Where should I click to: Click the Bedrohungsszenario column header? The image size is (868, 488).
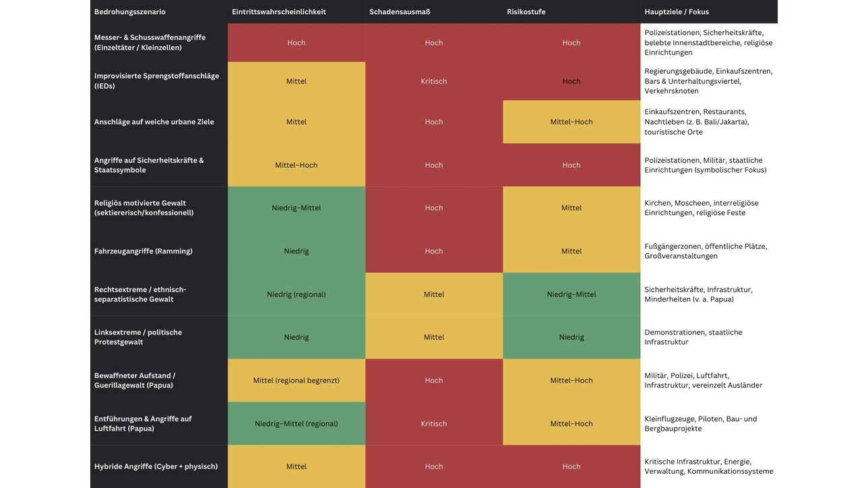pos(130,11)
